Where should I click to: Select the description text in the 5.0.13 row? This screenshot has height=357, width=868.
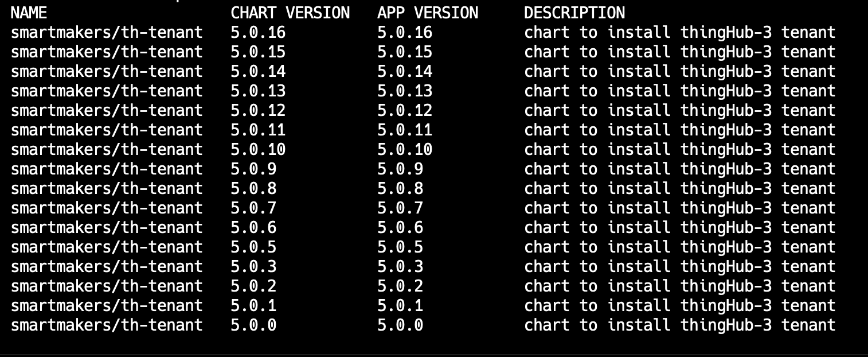click(679, 91)
